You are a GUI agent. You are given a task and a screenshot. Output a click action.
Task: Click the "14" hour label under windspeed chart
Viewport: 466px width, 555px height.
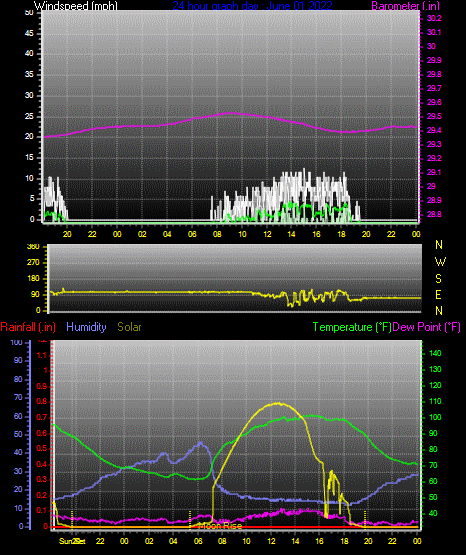[291, 234]
